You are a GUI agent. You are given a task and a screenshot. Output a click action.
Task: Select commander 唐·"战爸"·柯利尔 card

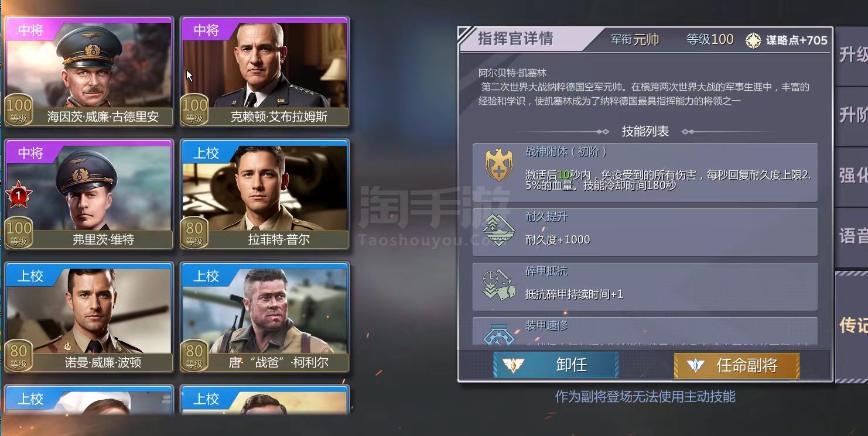[x=265, y=317]
